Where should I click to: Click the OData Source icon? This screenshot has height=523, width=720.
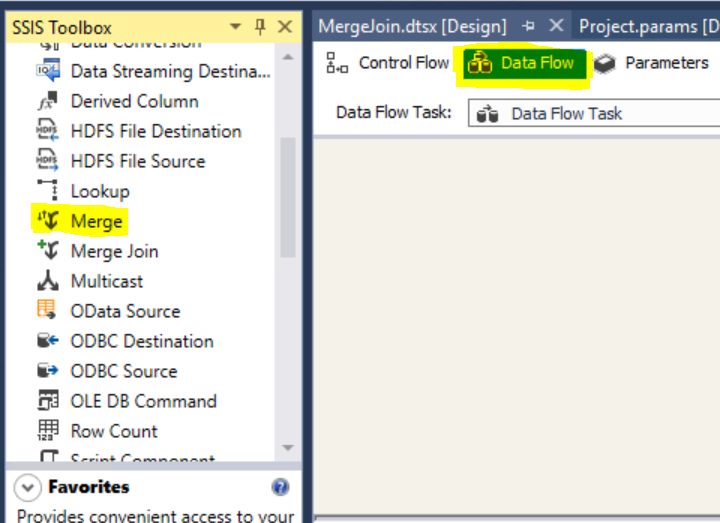point(47,309)
